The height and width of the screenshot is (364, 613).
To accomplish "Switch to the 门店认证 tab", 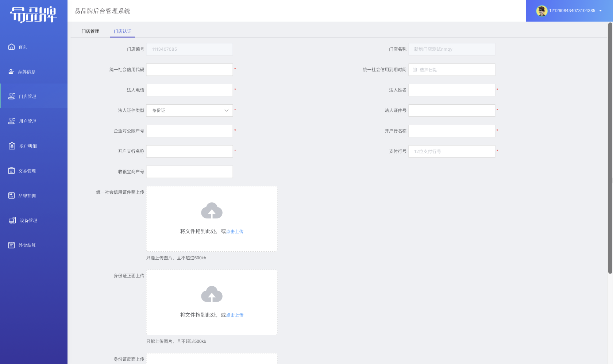I will coord(123,31).
